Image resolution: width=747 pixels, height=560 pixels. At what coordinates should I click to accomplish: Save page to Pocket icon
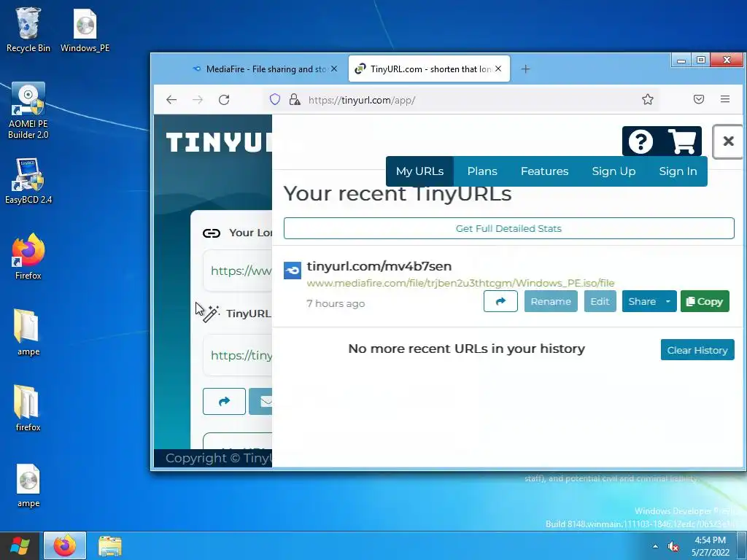[x=698, y=99]
